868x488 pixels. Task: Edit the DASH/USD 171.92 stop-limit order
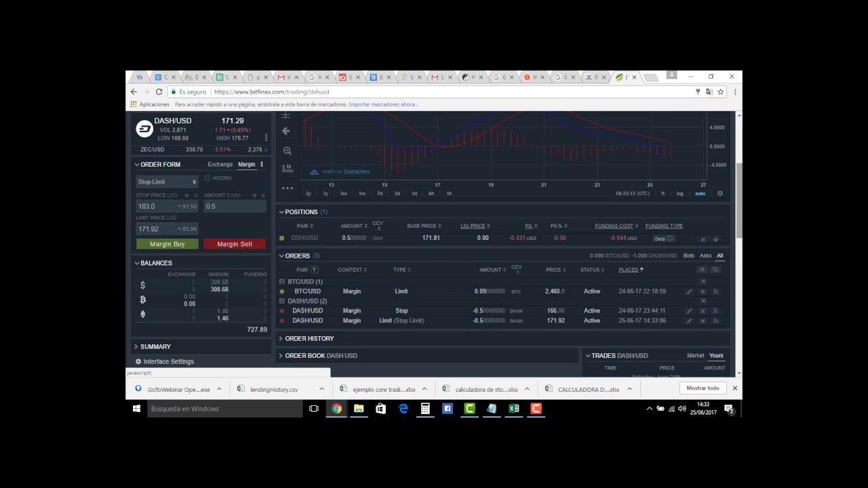click(689, 321)
